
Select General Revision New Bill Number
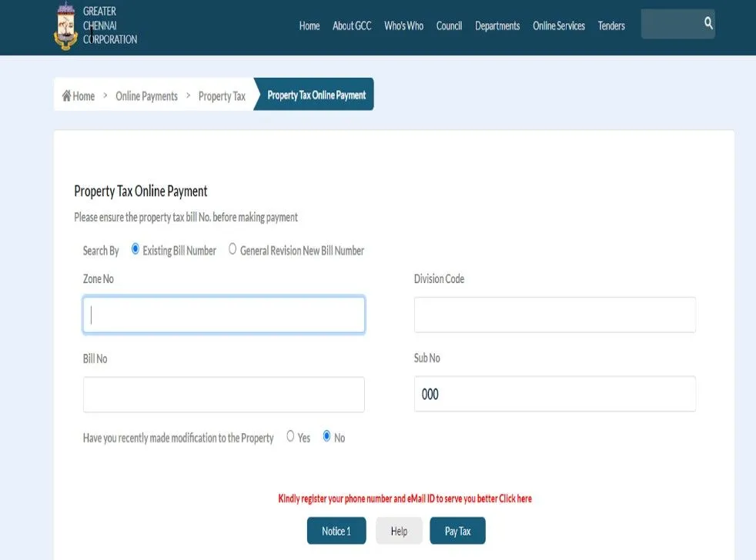click(232, 248)
